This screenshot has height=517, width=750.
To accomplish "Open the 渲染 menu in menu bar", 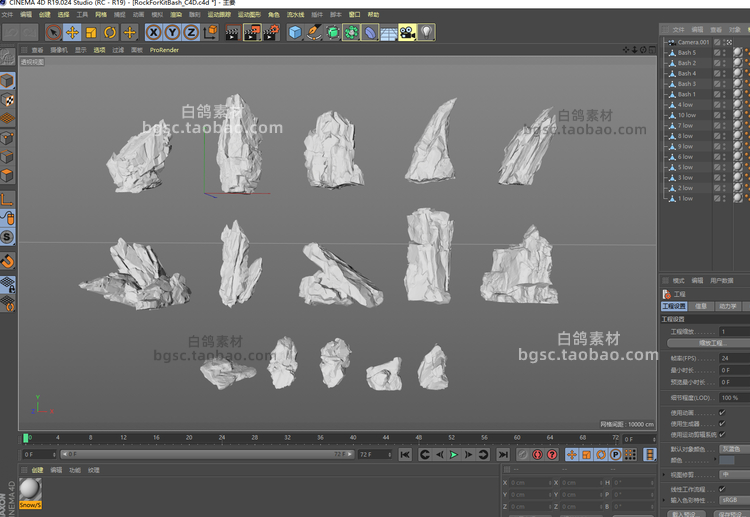I will coord(176,15).
